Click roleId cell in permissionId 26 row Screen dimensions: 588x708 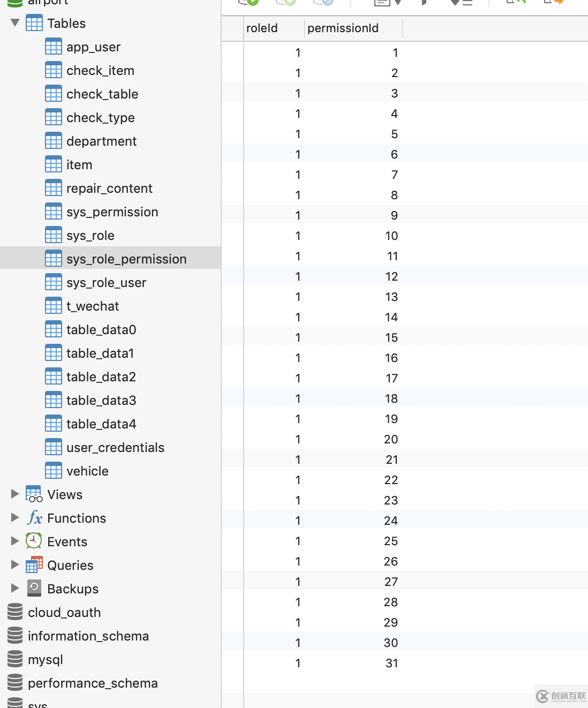274,561
